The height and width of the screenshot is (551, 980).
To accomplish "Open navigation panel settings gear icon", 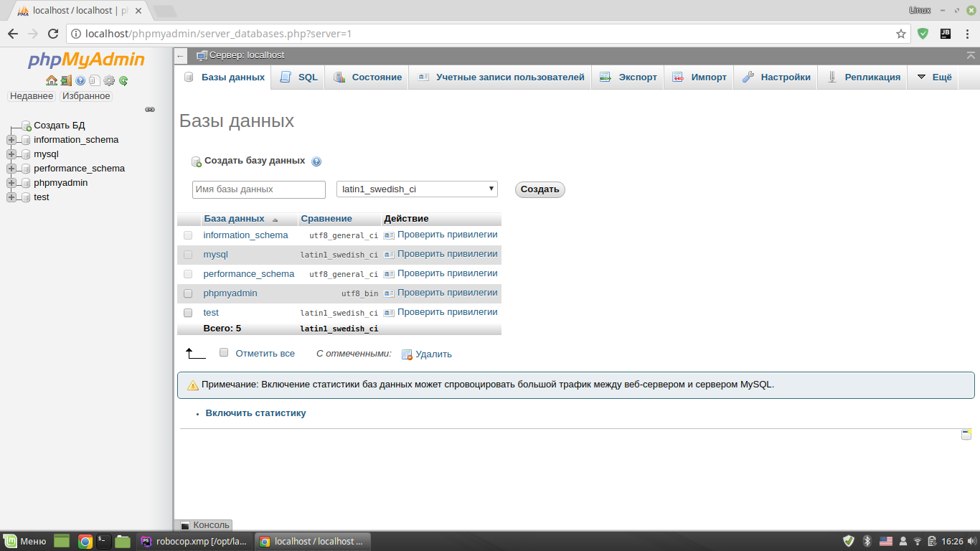I will [109, 80].
